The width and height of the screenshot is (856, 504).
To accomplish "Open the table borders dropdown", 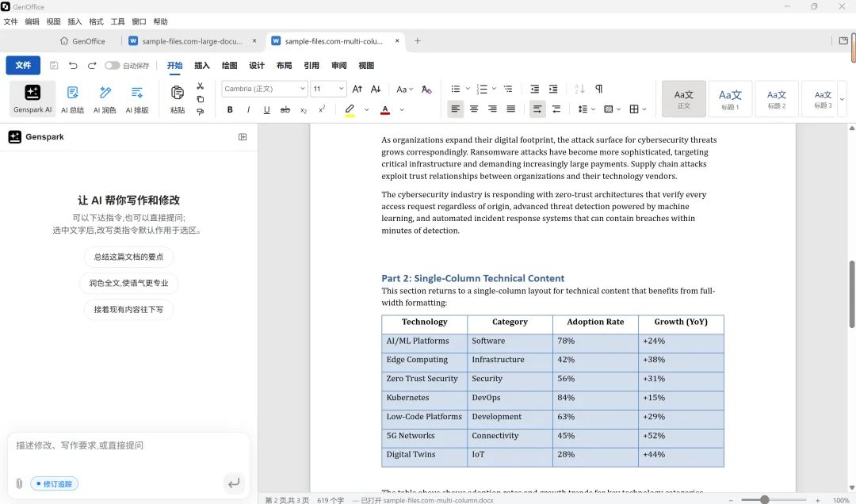I will [x=637, y=109].
